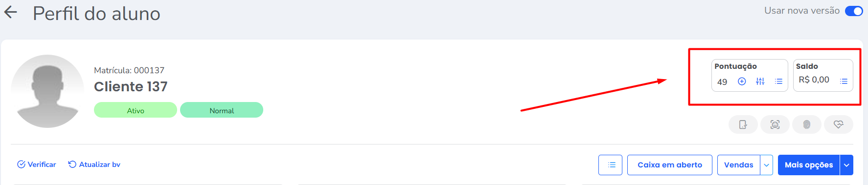The image size is (868, 185).
Task: Add points with the plus icon
Action: [x=742, y=82]
